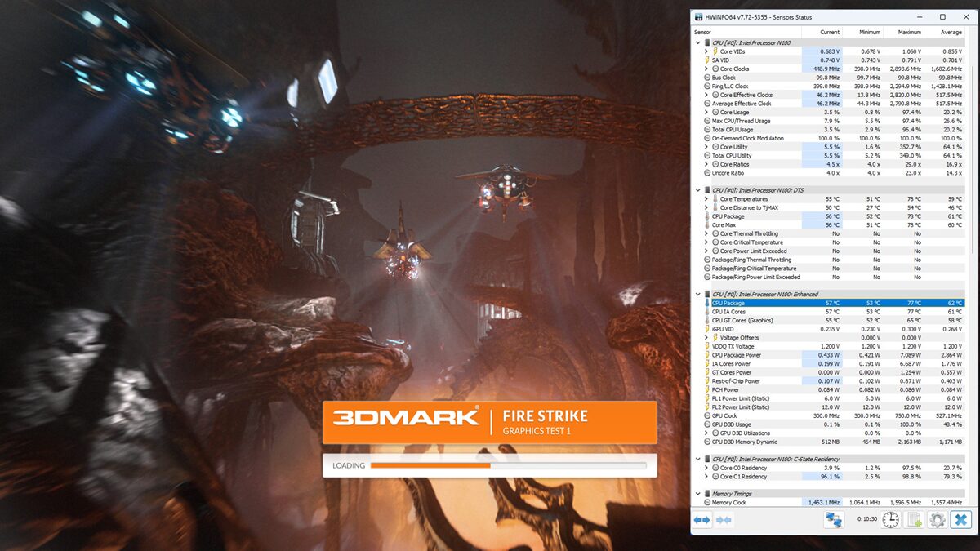
Task: Click the greyed collapse-layout arrows icon
Action: pos(724,519)
